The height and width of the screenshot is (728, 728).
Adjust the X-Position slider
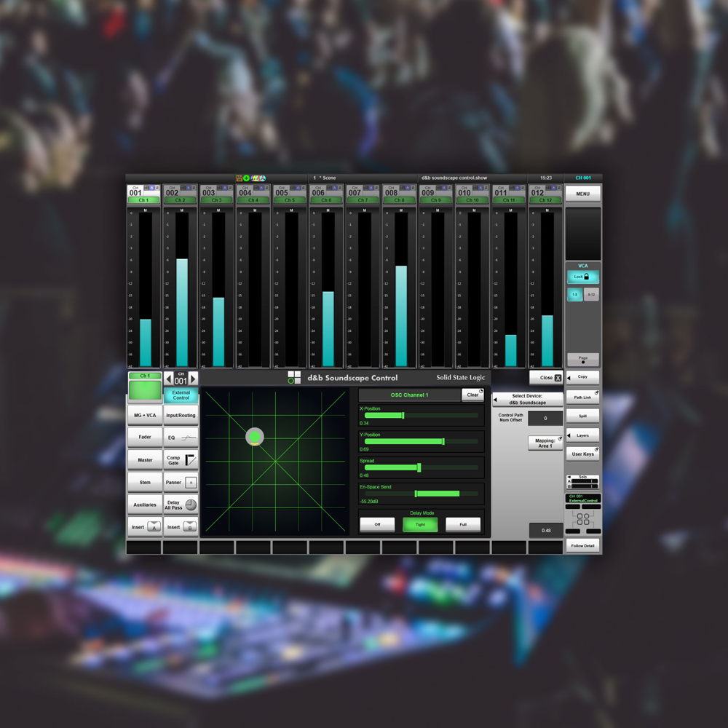421,416
